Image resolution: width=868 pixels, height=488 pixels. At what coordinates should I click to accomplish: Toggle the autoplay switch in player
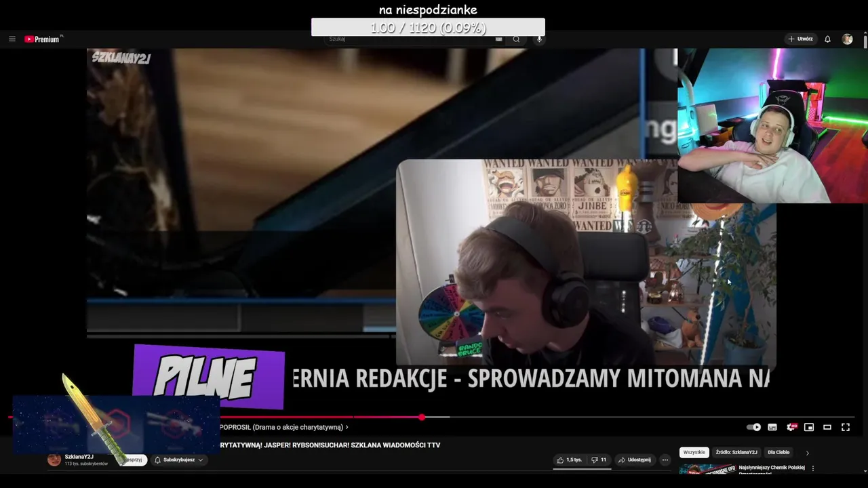pyautogui.click(x=753, y=427)
